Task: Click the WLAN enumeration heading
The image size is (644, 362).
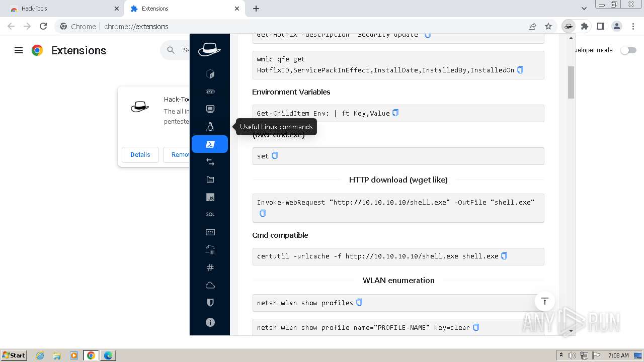Action: pyautogui.click(x=398, y=280)
